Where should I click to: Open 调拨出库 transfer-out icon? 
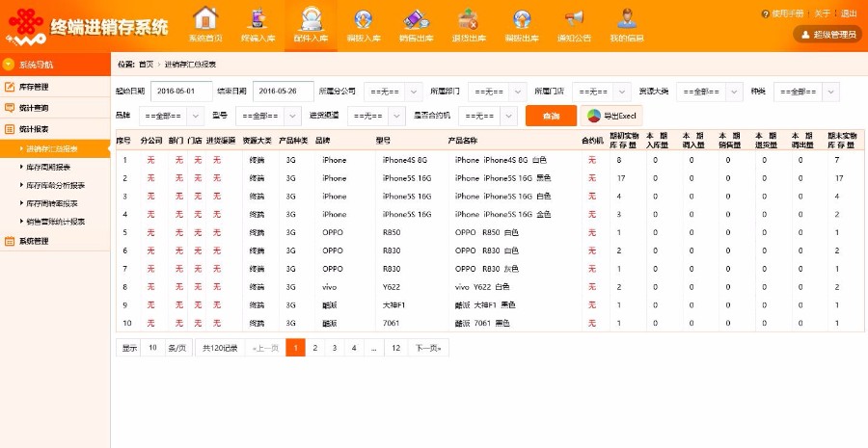click(x=522, y=19)
